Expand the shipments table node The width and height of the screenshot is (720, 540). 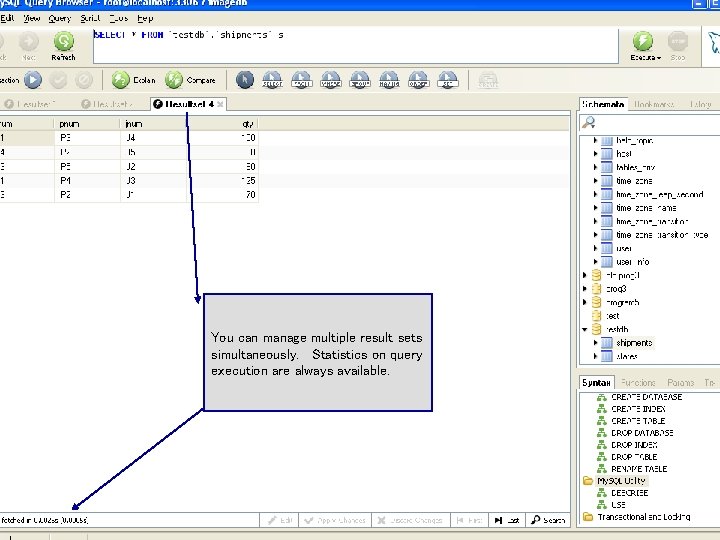(x=596, y=343)
